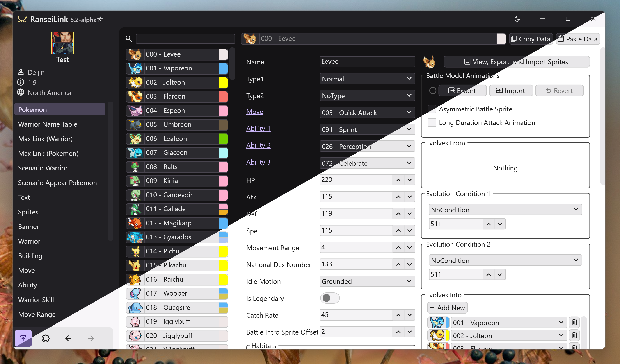Screen dimensions: 620x364
Task: Enable Long Duration Attack Animation
Action: click(x=432, y=122)
